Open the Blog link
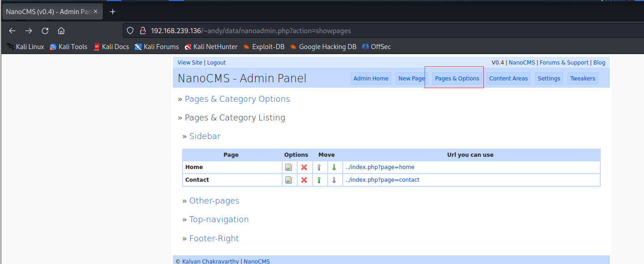This screenshot has height=264, width=644. (x=599, y=63)
